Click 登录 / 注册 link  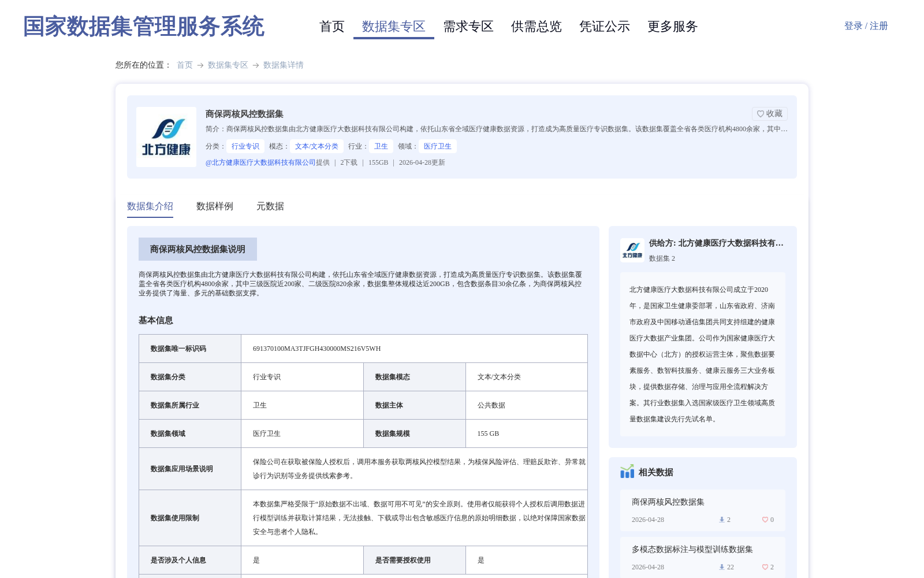tap(866, 26)
